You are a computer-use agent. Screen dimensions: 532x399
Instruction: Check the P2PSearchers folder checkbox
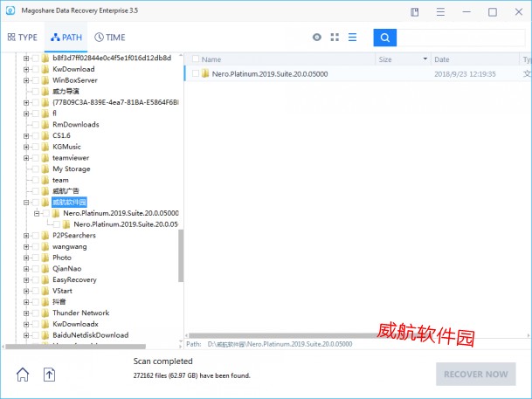[x=35, y=236]
